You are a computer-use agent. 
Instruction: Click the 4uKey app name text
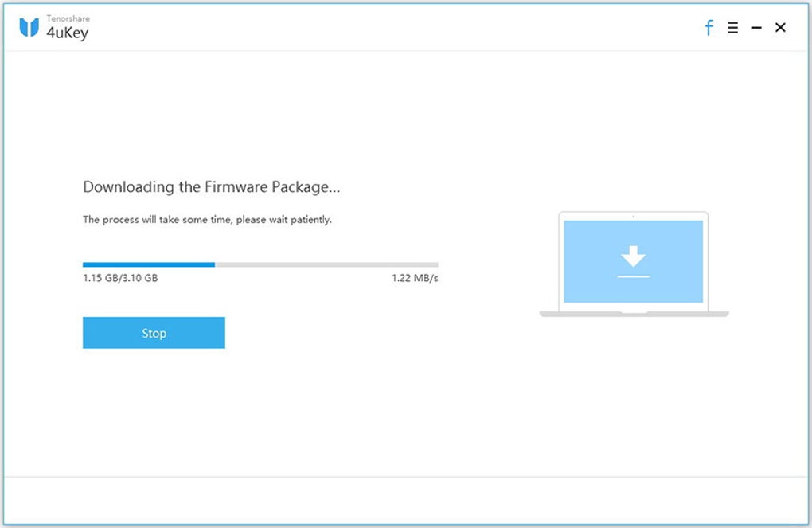pyautogui.click(x=67, y=33)
